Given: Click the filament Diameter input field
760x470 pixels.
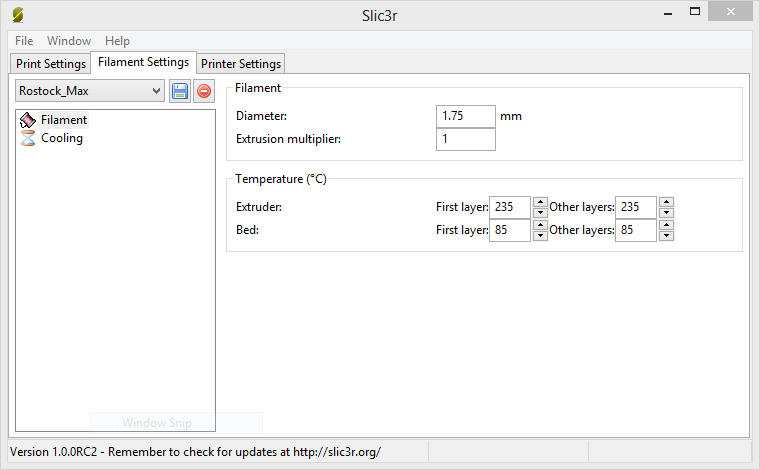Looking at the screenshot, I should (x=466, y=116).
